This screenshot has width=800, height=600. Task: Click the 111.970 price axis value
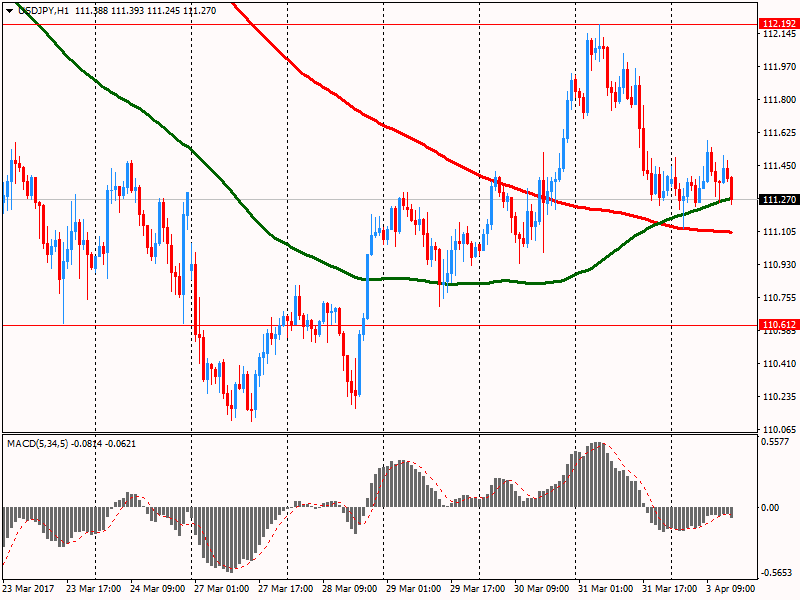779,67
